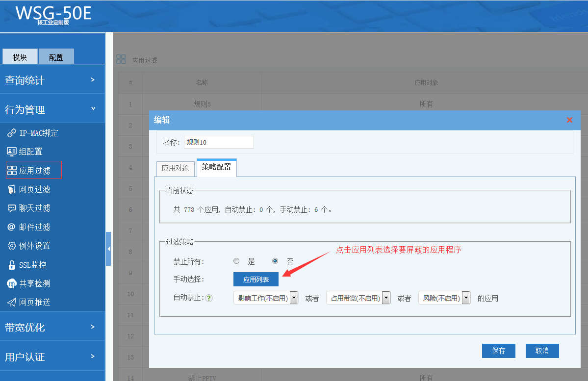The height and width of the screenshot is (381, 588).
Task: Switch to the 配置 tab in sidebar
Action: coord(56,57)
